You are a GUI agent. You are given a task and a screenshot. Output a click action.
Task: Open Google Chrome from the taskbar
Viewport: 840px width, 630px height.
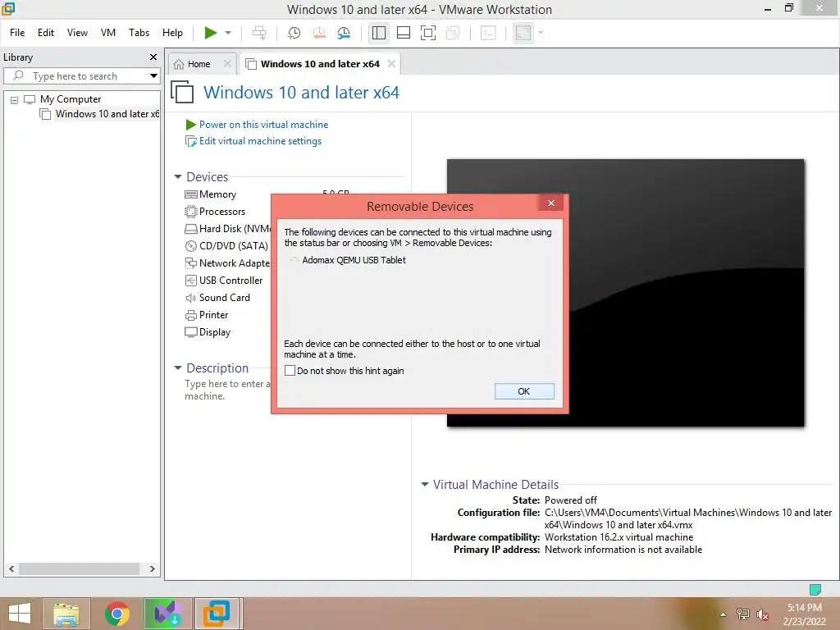tap(116, 614)
